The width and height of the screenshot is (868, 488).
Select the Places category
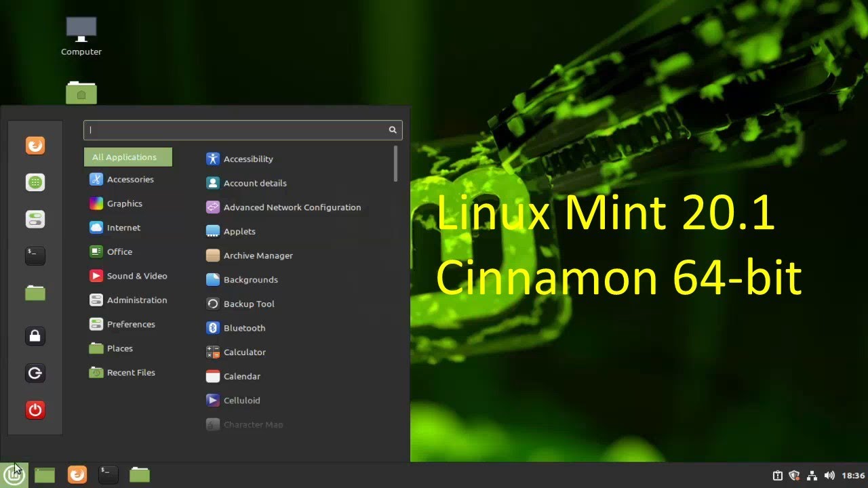[x=128, y=348]
